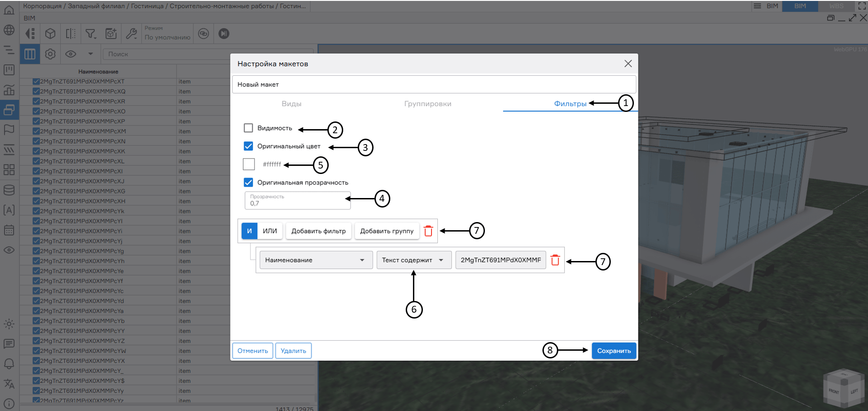868x411 pixels.
Task: Switch to the Группировки tab
Action: (x=427, y=104)
